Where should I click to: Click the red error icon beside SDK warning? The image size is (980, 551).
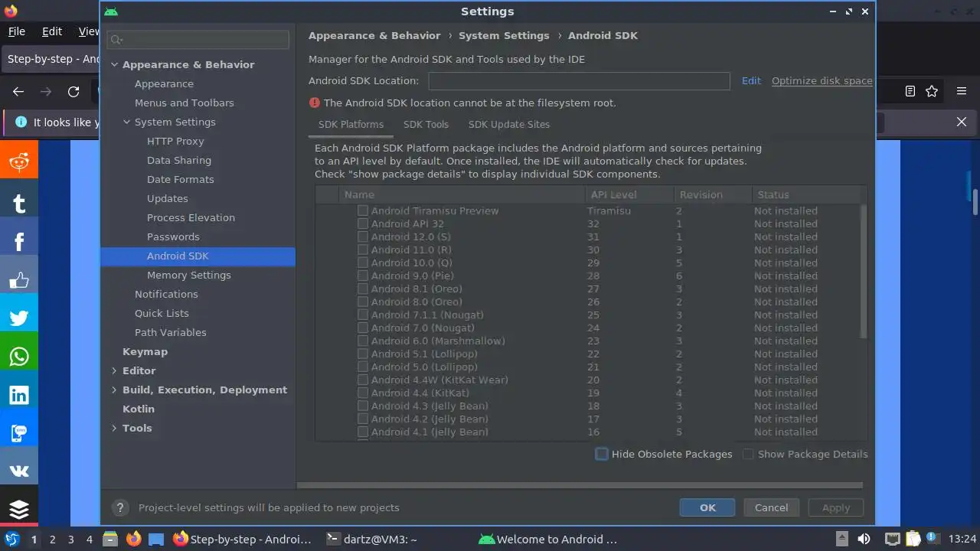(x=315, y=103)
